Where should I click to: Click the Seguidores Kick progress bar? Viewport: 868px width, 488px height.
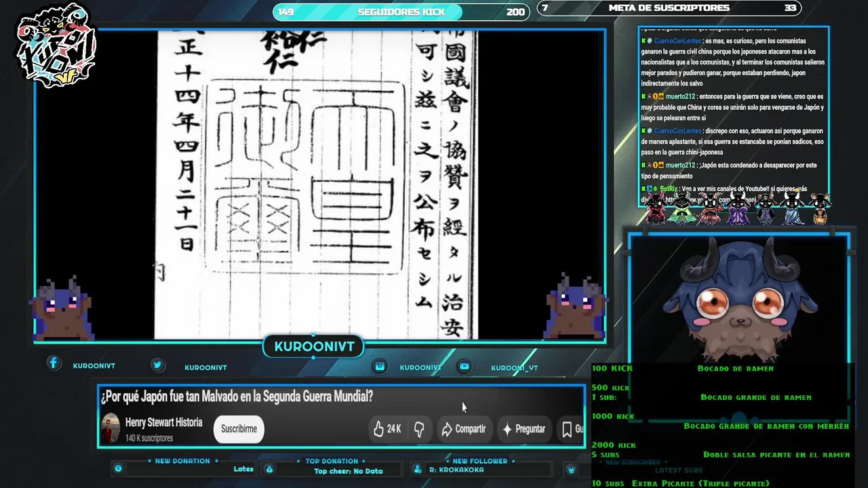401,12
